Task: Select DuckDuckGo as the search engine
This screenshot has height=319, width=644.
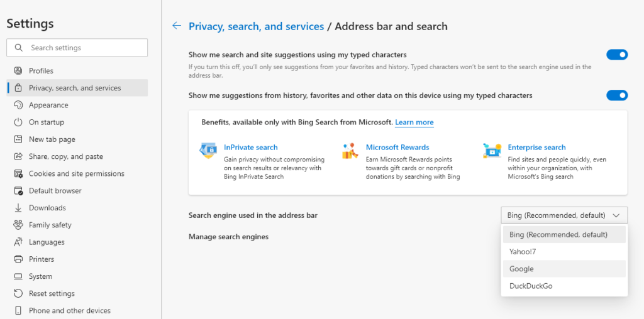Action: tap(531, 286)
